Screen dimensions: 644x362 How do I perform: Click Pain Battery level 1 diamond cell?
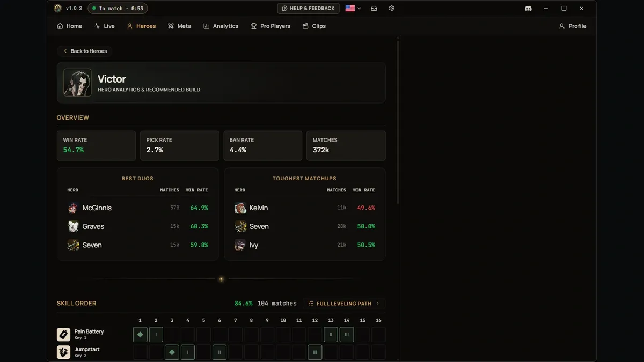[140, 335]
